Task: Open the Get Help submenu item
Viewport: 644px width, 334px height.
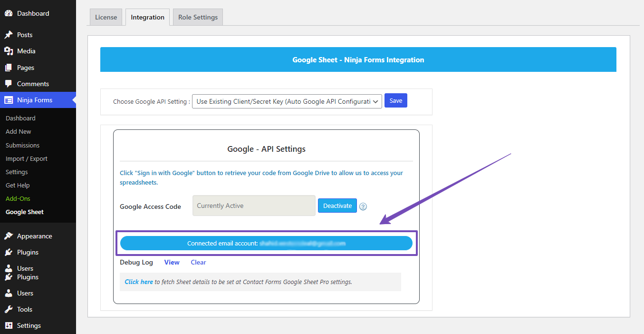Action: point(18,185)
